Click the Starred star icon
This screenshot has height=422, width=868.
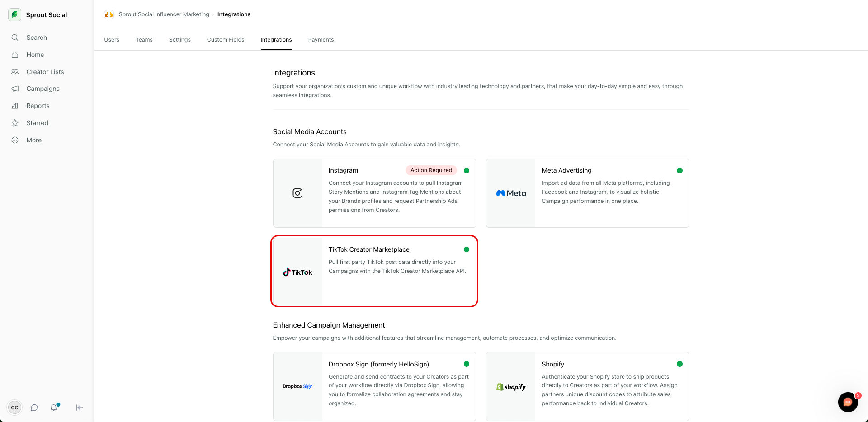[x=15, y=123]
